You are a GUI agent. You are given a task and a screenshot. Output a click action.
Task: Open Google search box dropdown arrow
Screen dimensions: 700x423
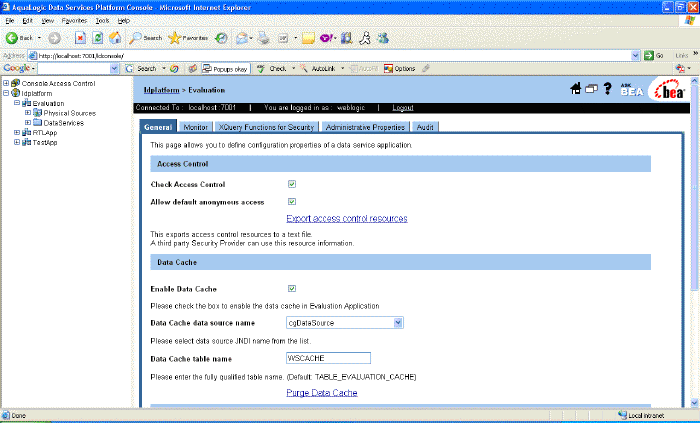[114, 69]
